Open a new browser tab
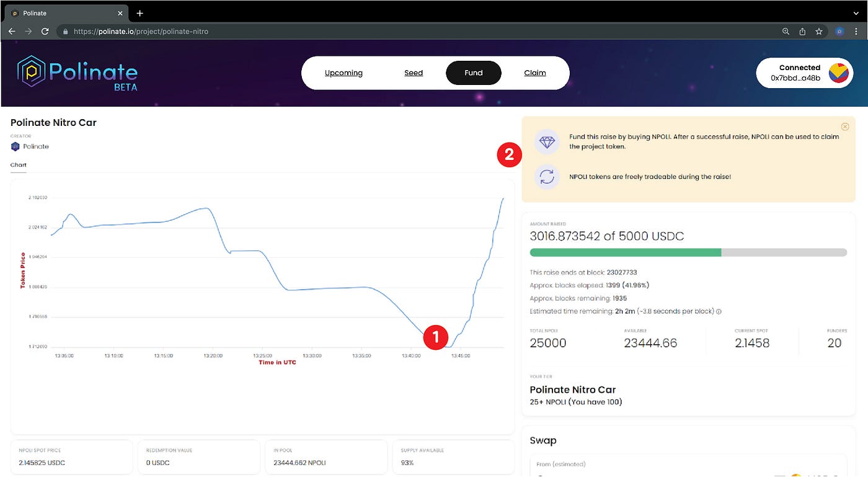Viewport: 868px width, 485px height. coord(140,13)
